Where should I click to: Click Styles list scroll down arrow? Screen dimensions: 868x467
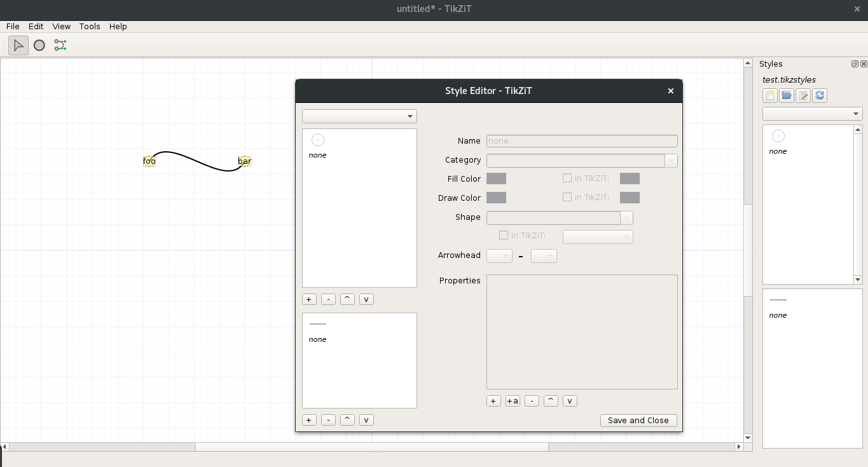pos(858,280)
